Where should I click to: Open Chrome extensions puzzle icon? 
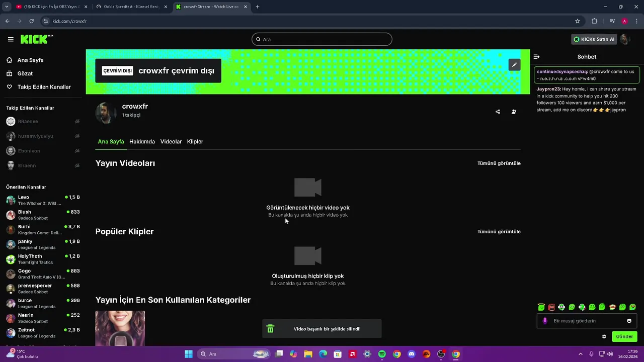595,21
